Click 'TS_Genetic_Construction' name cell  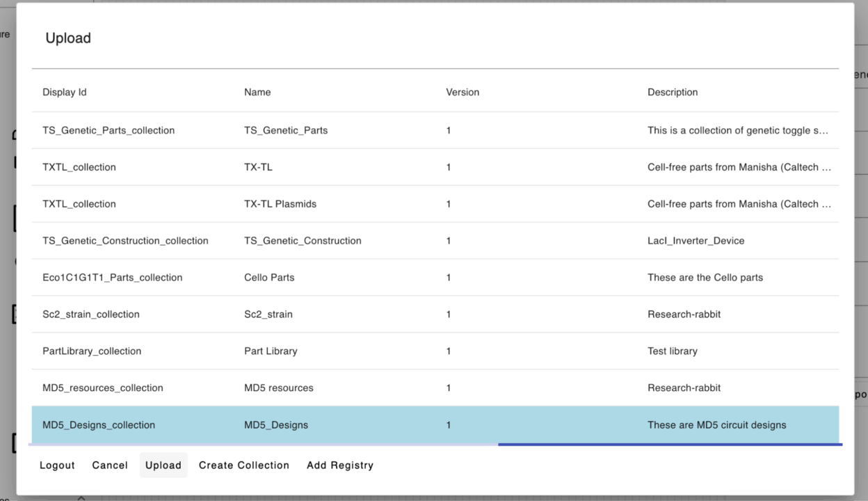(303, 241)
